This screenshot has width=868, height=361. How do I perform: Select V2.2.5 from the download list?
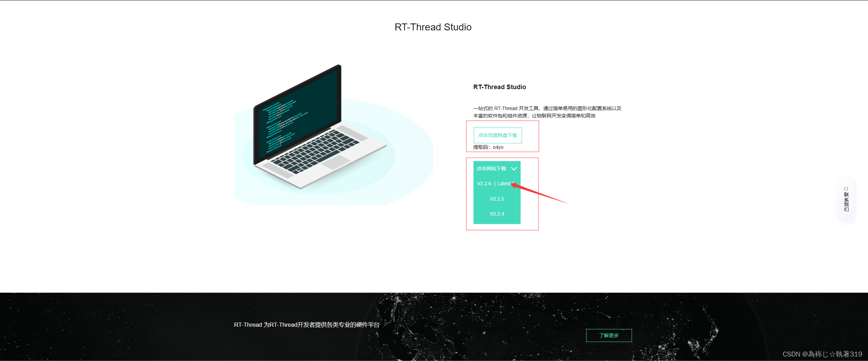(497, 198)
